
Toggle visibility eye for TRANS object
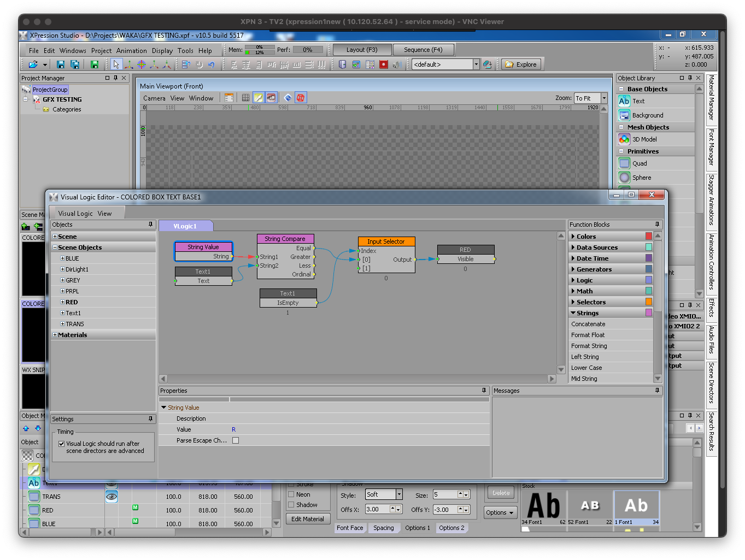point(112,497)
